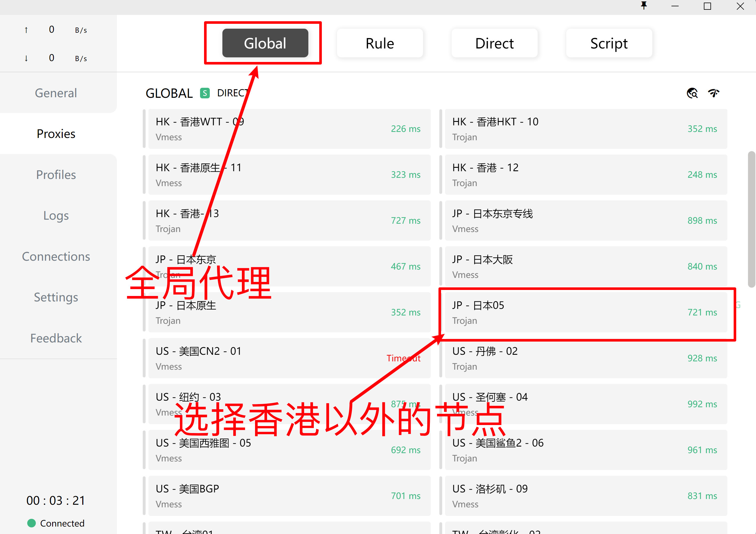This screenshot has width=756, height=534.
Task: Switch to Global proxy mode
Action: (x=265, y=43)
